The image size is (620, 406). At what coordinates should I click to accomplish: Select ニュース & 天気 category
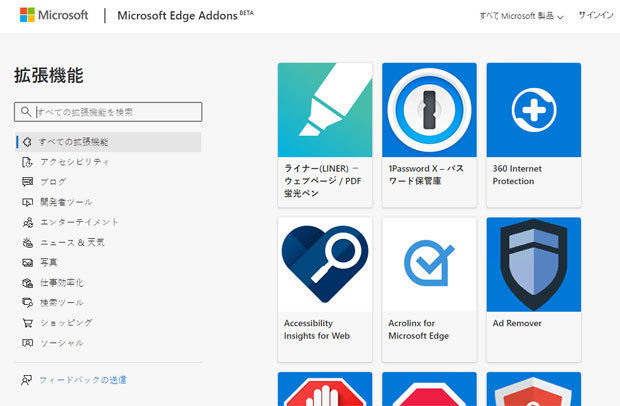point(71,242)
